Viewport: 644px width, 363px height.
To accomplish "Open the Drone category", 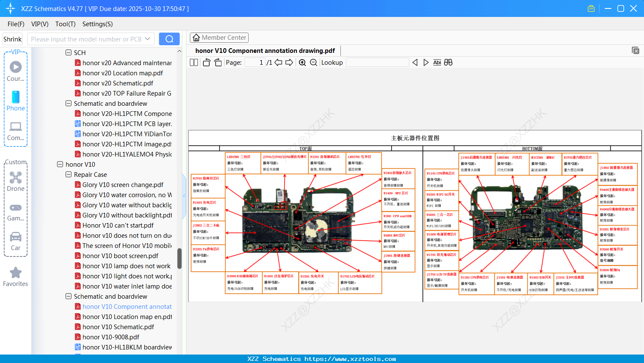I will click(x=16, y=181).
